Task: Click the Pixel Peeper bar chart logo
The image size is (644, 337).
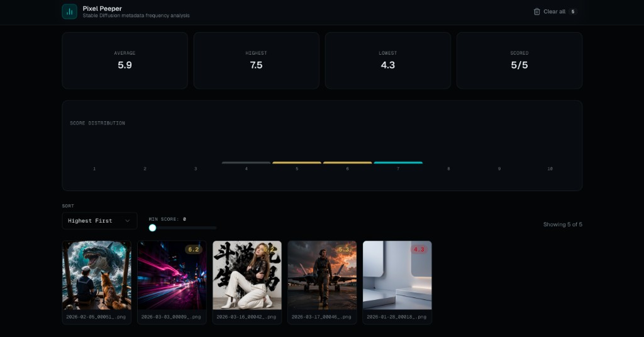Action: tap(70, 11)
